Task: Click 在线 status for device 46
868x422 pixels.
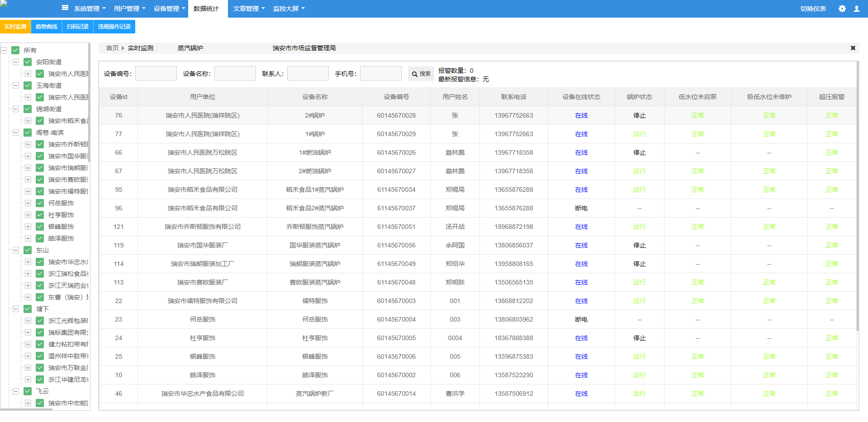Action: pyautogui.click(x=581, y=394)
